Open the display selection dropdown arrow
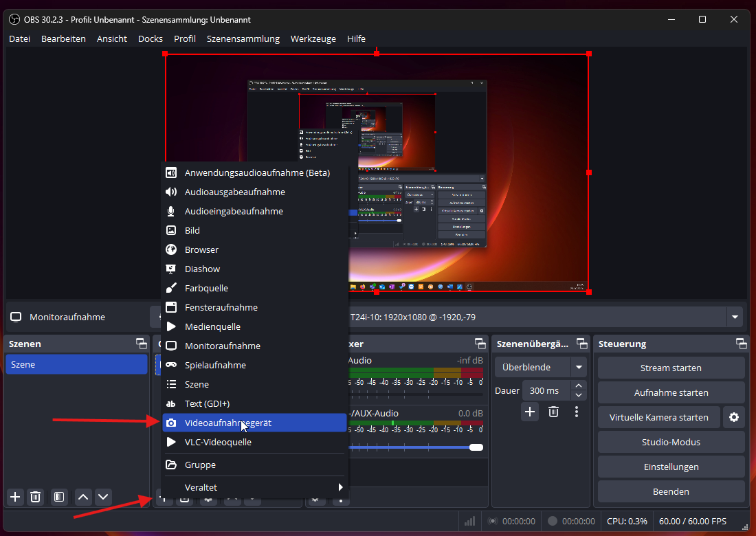Image resolution: width=756 pixels, height=536 pixels. (x=735, y=317)
